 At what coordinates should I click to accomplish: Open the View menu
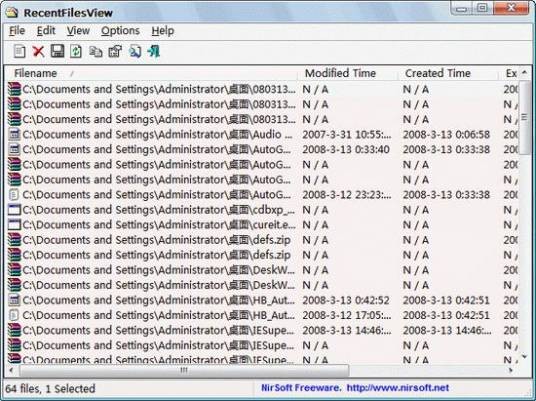pos(78,31)
